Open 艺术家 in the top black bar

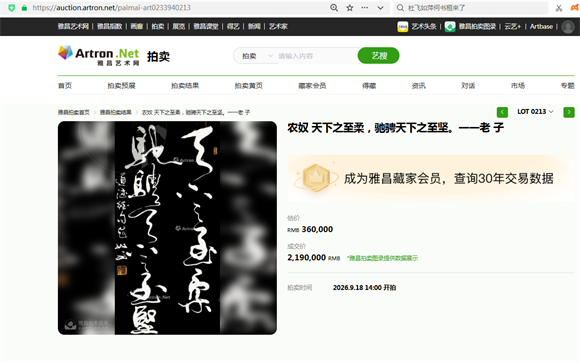click(278, 26)
